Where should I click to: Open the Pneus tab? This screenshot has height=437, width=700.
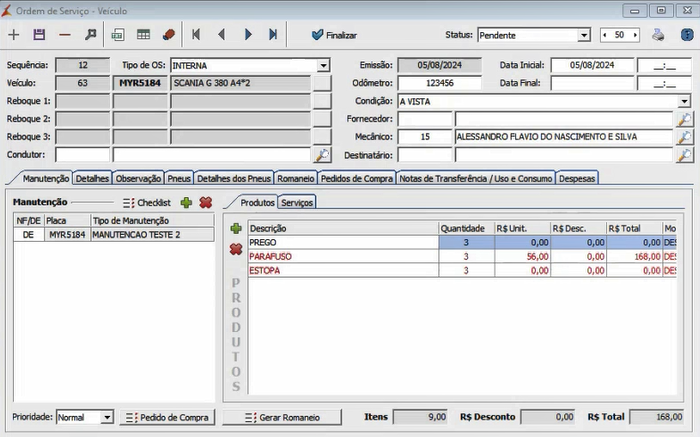pyautogui.click(x=179, y=179)
